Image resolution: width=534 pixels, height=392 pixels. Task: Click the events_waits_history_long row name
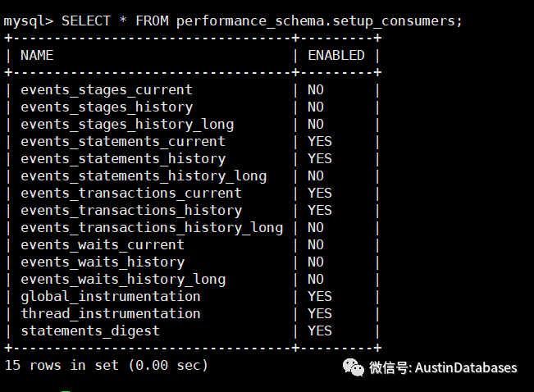pyautogui.click(x=123, y=279)
